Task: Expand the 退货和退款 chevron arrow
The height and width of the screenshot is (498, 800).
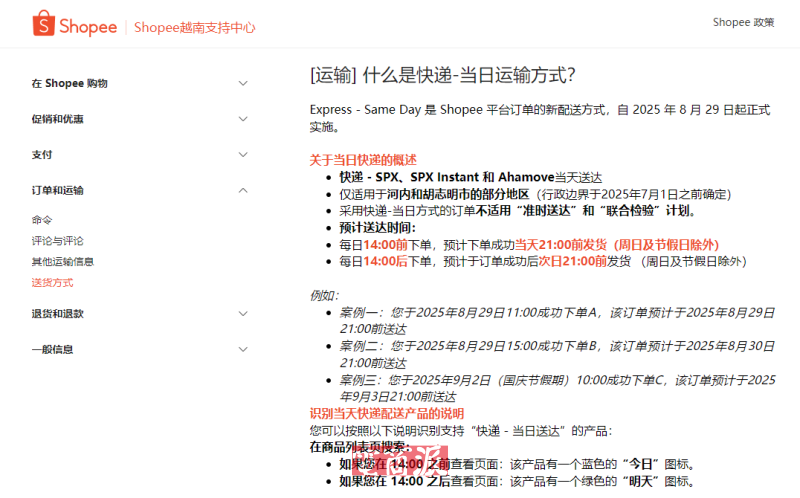Action: (x=243, y=313)
